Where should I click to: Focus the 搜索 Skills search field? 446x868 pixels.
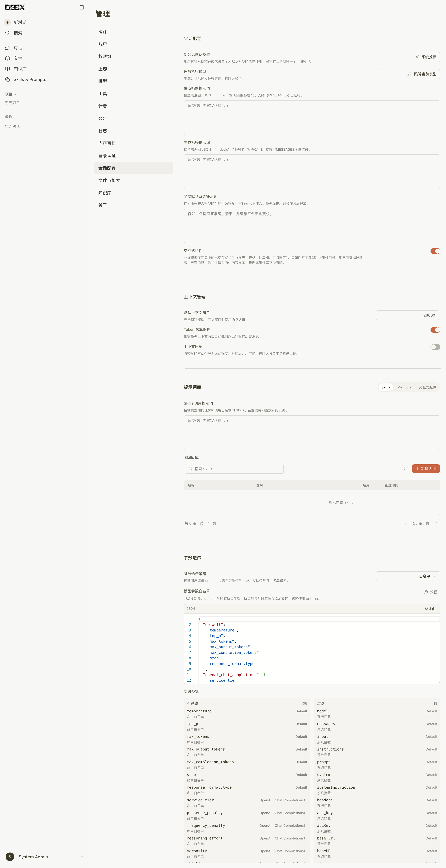(x=234, y=469)
